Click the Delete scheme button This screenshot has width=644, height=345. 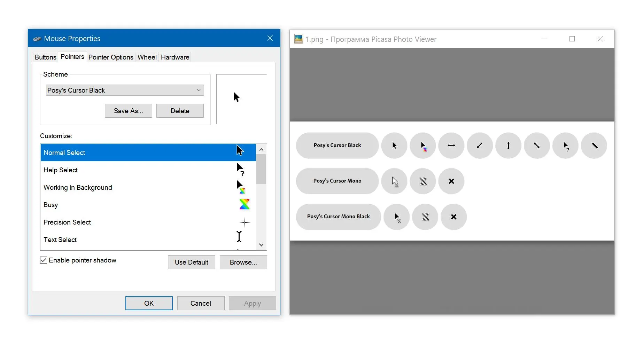click(180, 111)
